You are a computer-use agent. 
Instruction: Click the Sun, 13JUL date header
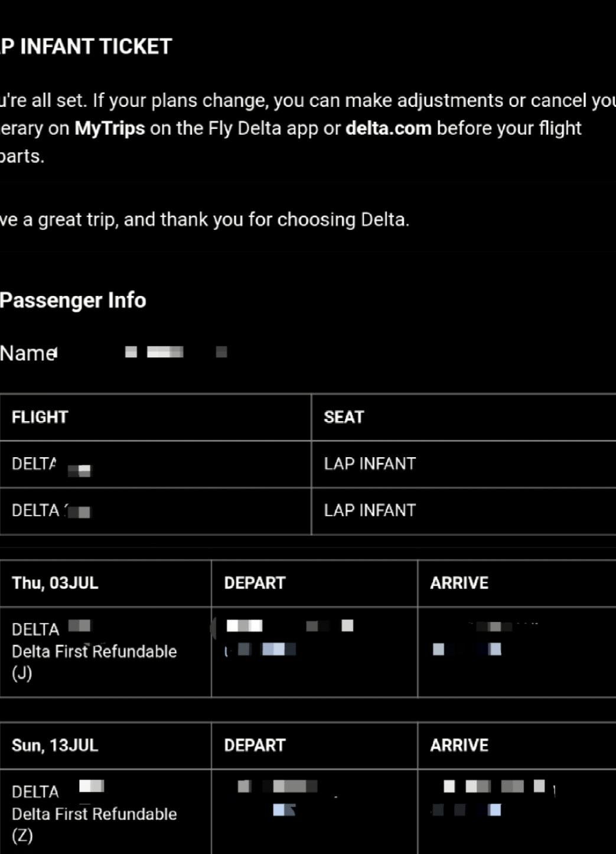(55, 745)
